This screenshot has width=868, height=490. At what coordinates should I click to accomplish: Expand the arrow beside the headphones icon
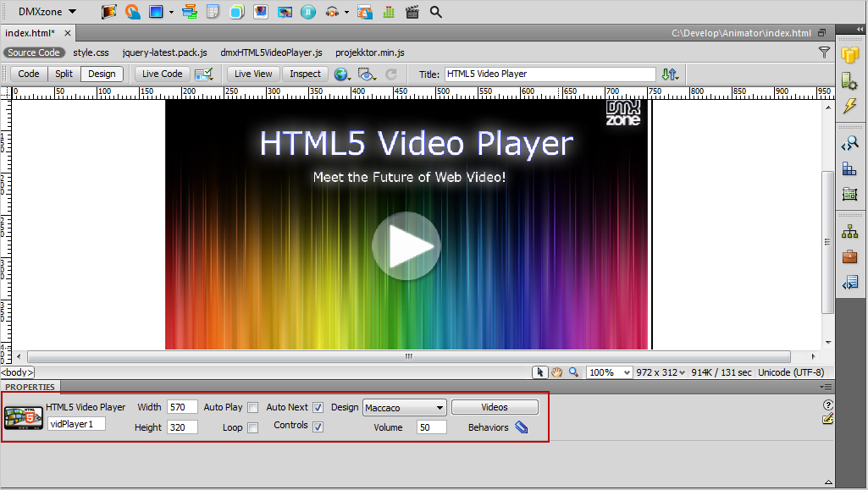(346, 12)
